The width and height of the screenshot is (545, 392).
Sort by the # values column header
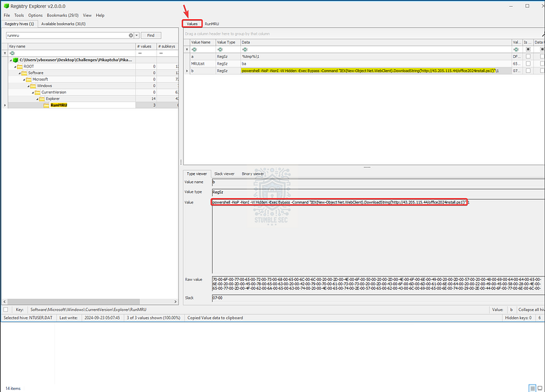coord(146,46)
